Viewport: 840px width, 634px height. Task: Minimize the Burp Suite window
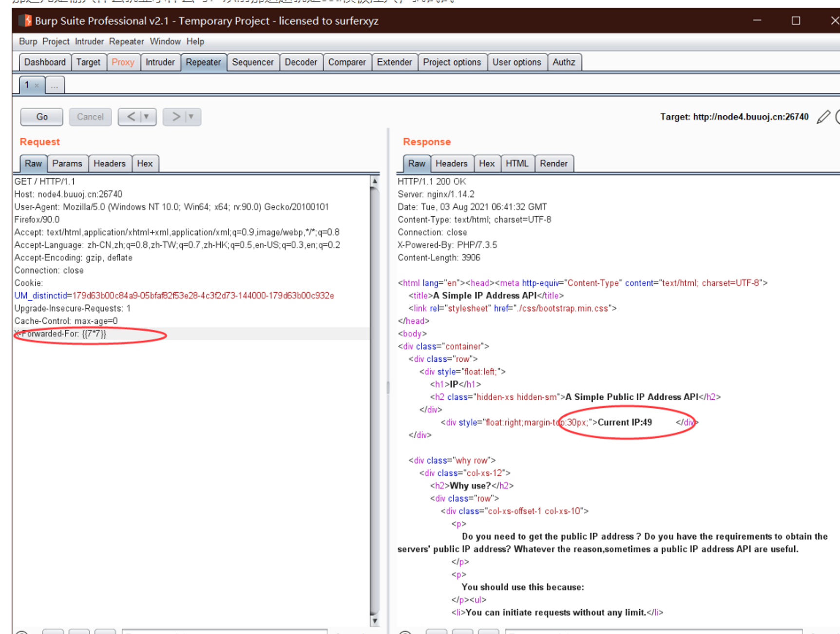[x=757, y=20]
